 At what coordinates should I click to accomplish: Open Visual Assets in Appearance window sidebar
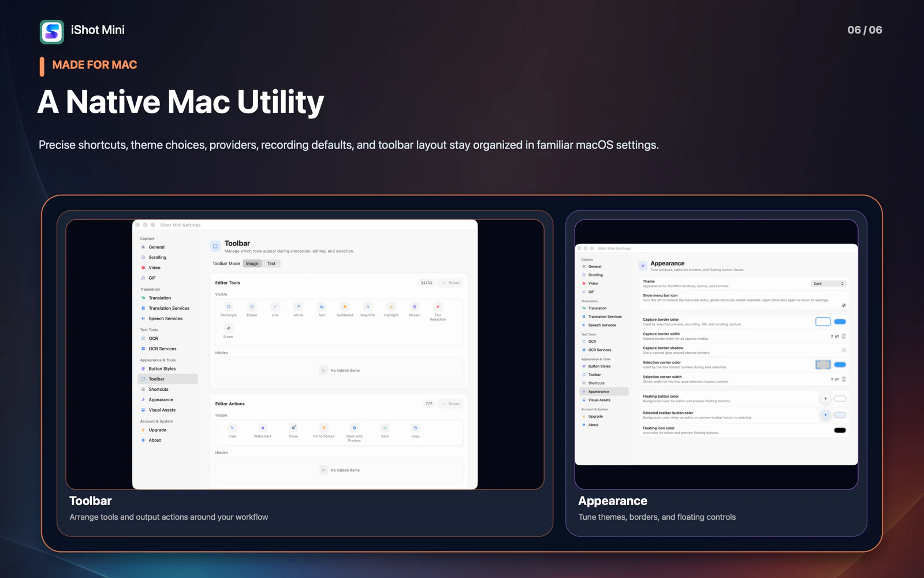tap(604, 400)
